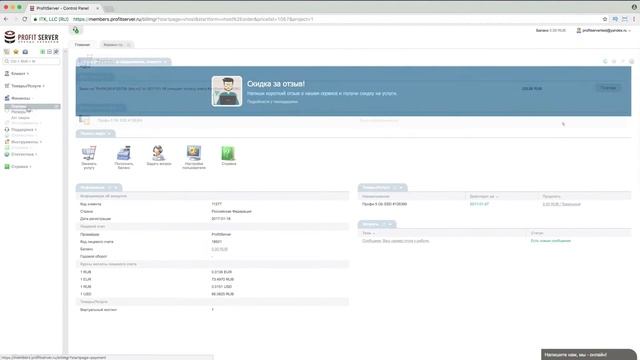640x360 pixels.
Task: Click into the sidebar menu search field
Action: click(x=32, y=61)
